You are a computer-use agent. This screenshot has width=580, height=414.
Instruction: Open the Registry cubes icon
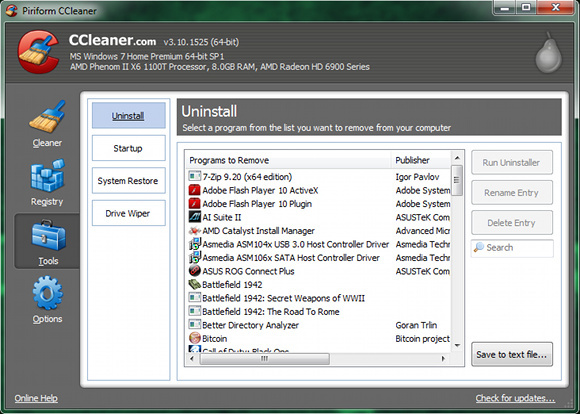(x=48, y=176)
